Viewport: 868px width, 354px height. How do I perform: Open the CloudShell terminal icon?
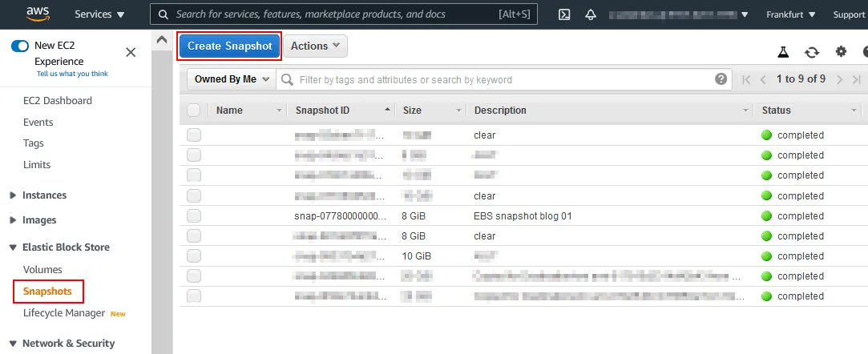click(x=564, y=14)
